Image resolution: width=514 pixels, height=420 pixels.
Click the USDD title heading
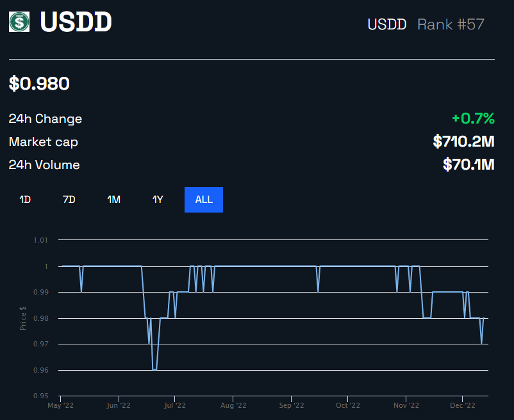pos(76,23)
